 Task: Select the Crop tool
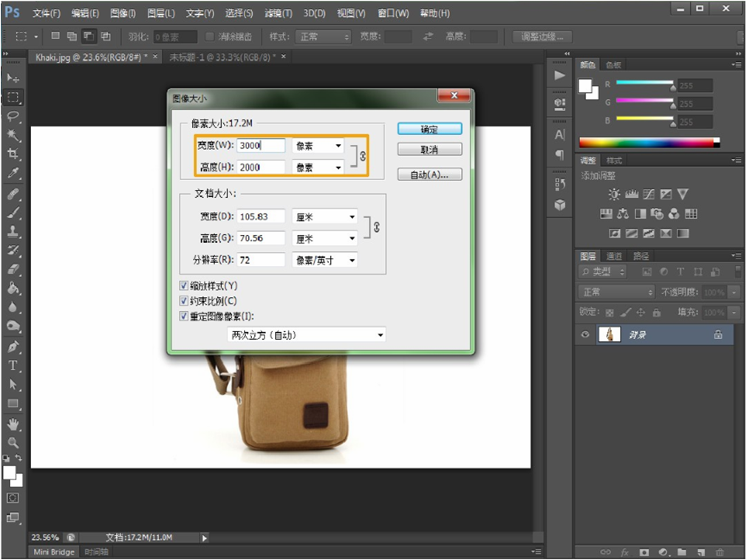click(x=13, y=154)
